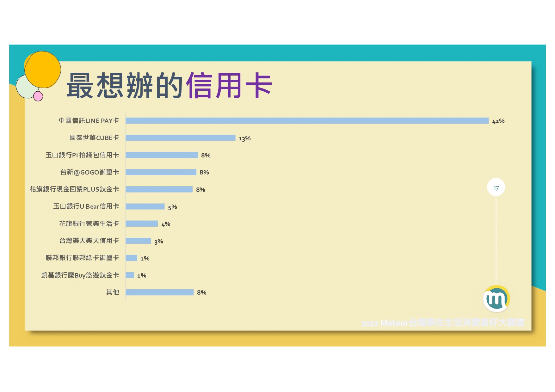Select the label 花旗銀行饗樂生活卡
This screenshot has height=392, width=555.
tap(89, 224)
